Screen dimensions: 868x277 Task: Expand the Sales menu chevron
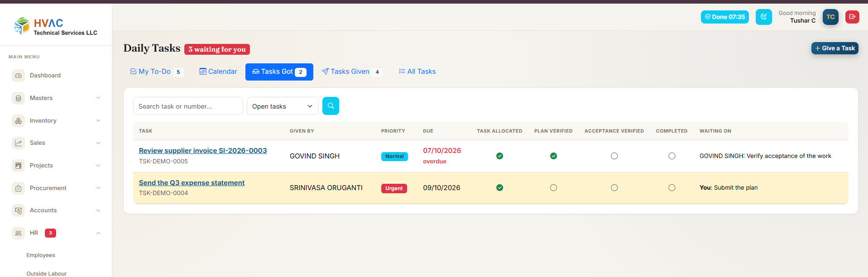(x=98, y=143)
